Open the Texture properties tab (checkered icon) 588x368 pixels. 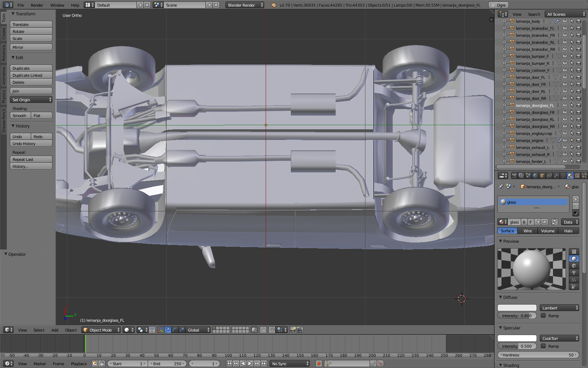click(x=577, y=176)
